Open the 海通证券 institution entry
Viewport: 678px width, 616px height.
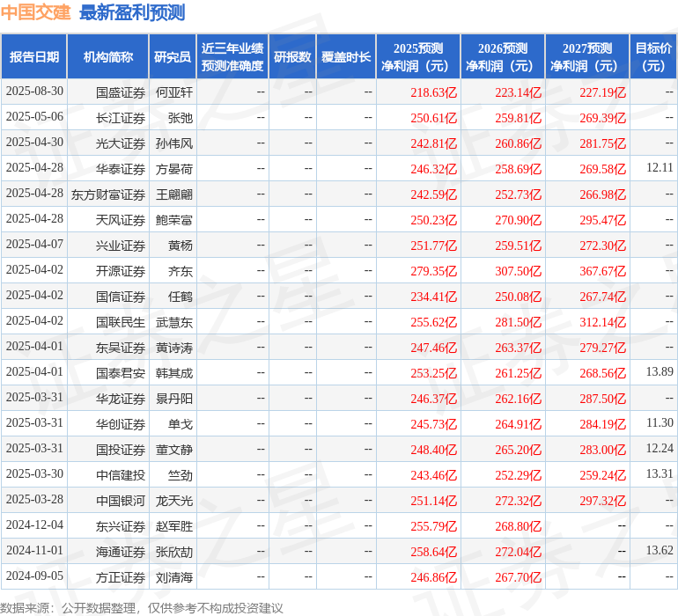coord(120,551)
